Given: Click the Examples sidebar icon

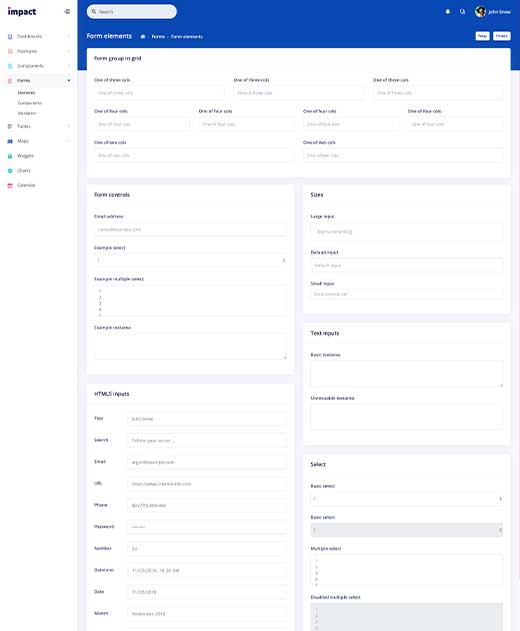Looking at the screenshot, I should [10, 51].
